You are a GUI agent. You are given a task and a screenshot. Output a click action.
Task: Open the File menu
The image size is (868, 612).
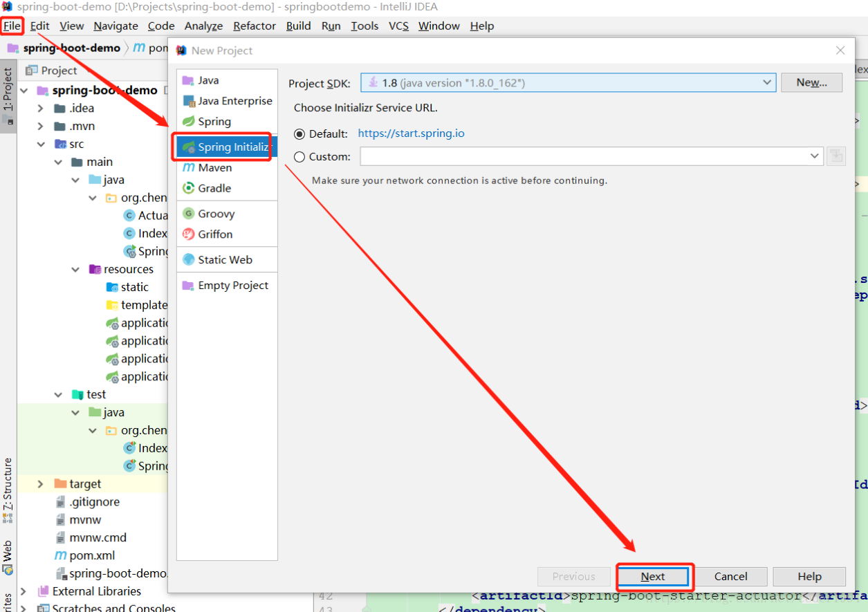tap(12, 26)
